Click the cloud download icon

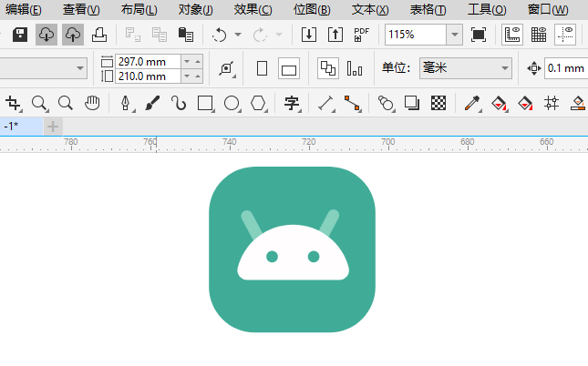point(46,35)
